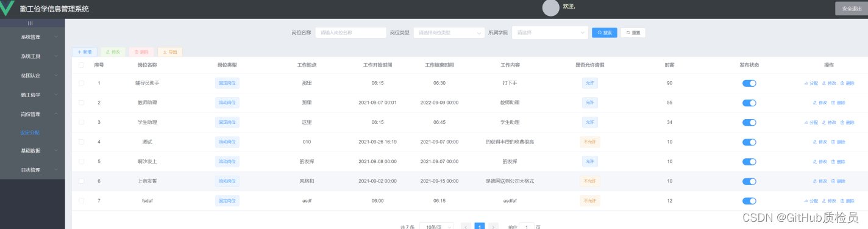Toggle 发布状态 switch for 辅导员助手
The width and height of the screenshot is (868, 229).
click(x=749, y=83)
